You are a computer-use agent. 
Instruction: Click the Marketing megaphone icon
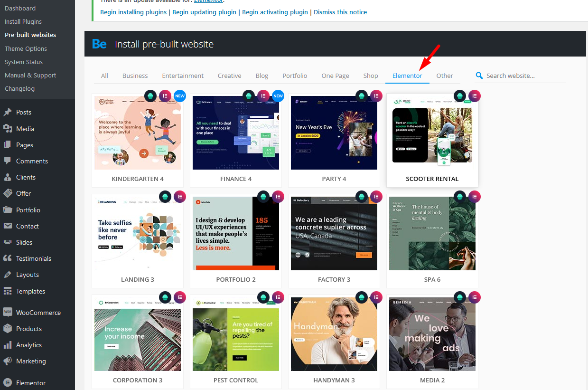[x=8, y=361]
